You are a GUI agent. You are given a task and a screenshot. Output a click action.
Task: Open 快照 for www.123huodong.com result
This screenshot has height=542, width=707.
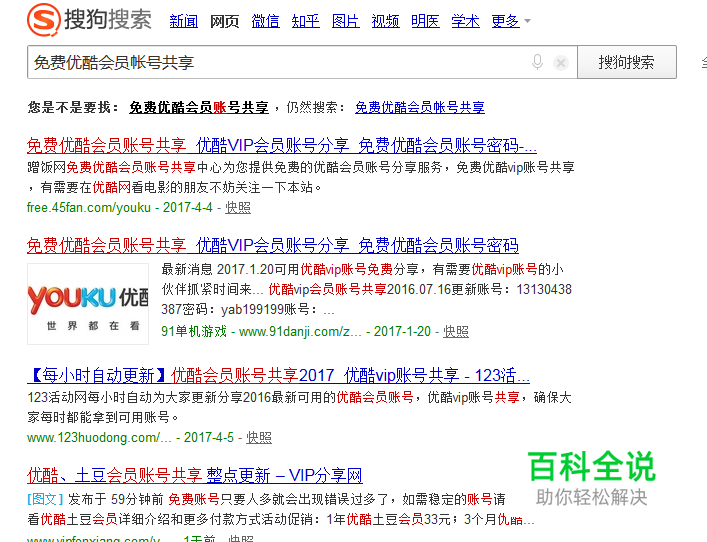pyautogui.click(x=259, y=437)
